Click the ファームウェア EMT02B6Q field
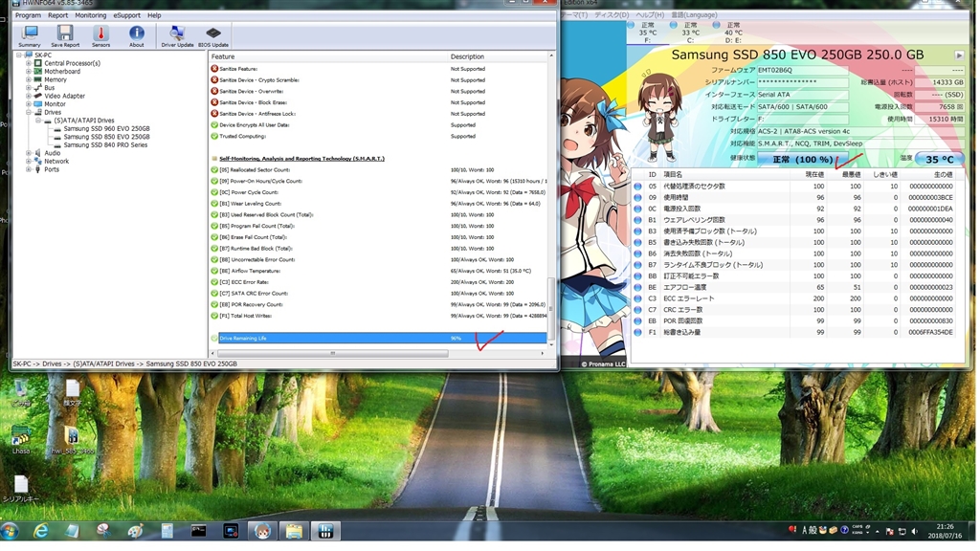The height and width of the screenshot is (551, 980). pos(803,70)
